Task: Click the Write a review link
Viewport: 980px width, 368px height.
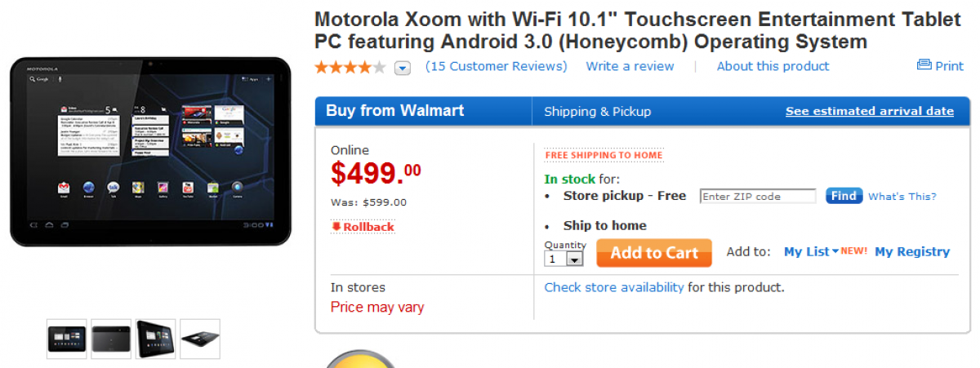Action: pyautogui.click(x=630, y=66)
